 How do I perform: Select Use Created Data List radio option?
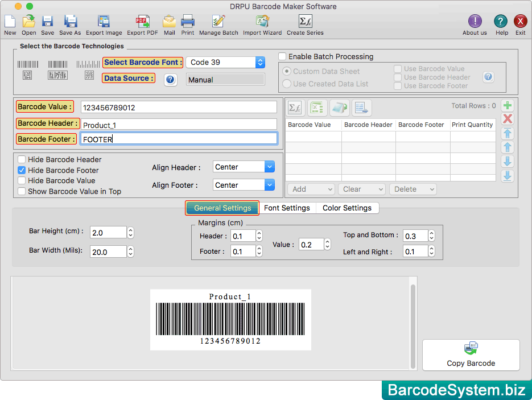[x=287, y=84]
